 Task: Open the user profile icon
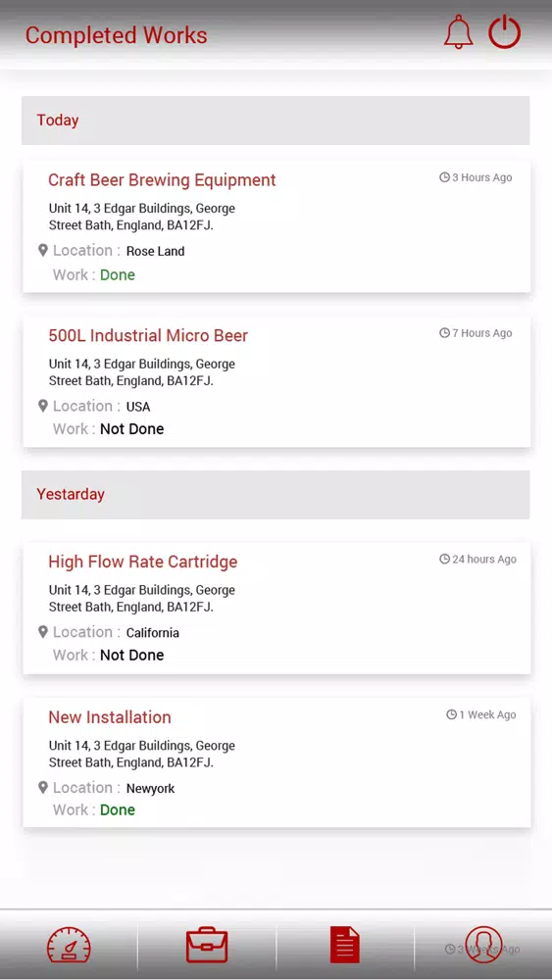tap(483, 945)
